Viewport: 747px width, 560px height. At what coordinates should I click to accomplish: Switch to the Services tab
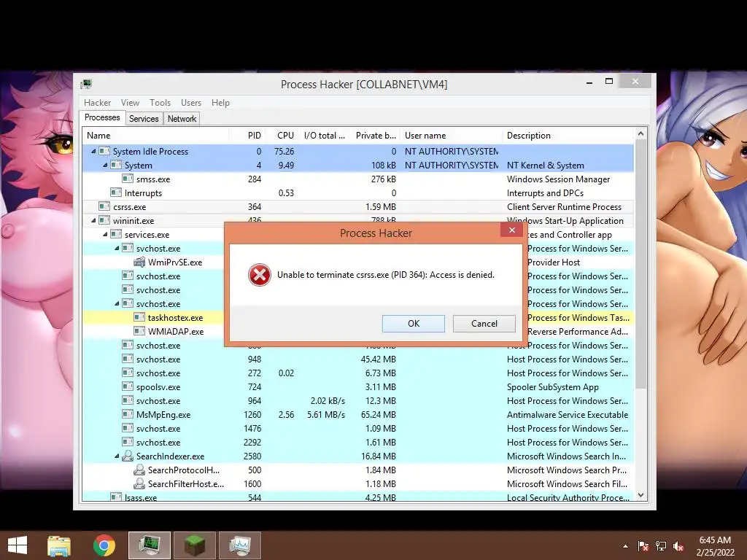pyautogui.click(x=144, y=119)
